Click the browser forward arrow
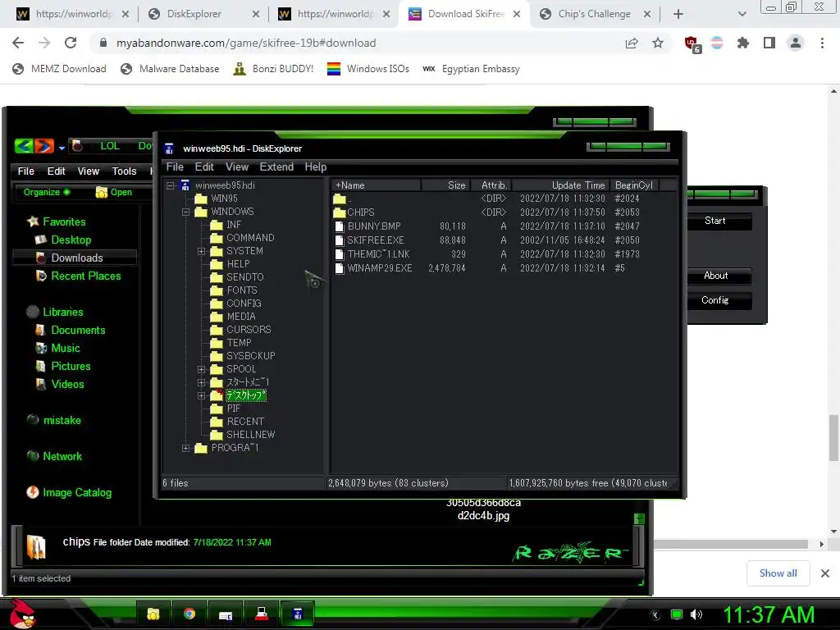Image resolution: width=840 pixels, height=630 pixels. click(44, 43)
